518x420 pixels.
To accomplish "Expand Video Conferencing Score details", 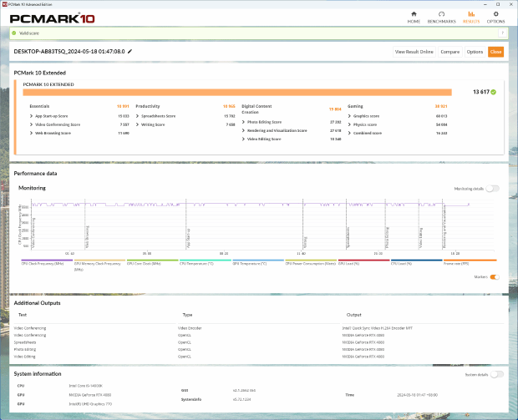I will (x=31, y=124).
